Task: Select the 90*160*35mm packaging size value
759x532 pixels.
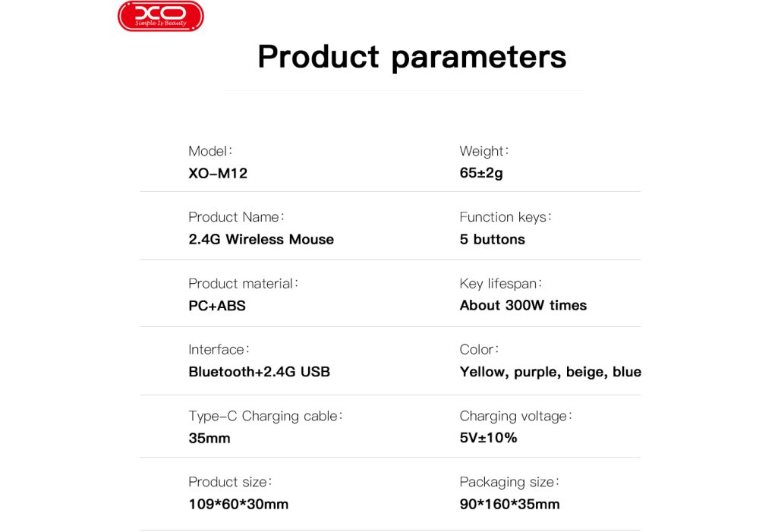Action: pos(509,504)
